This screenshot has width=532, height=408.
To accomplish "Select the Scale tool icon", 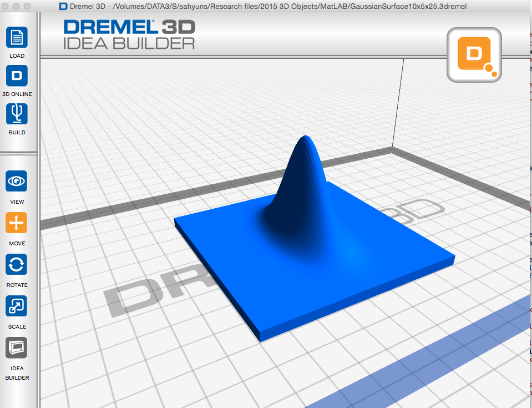I will 16,306.
